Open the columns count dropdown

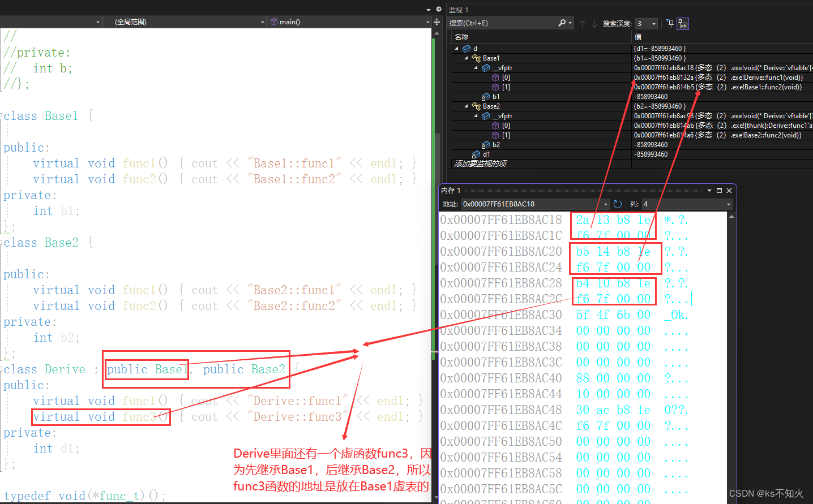729,204
